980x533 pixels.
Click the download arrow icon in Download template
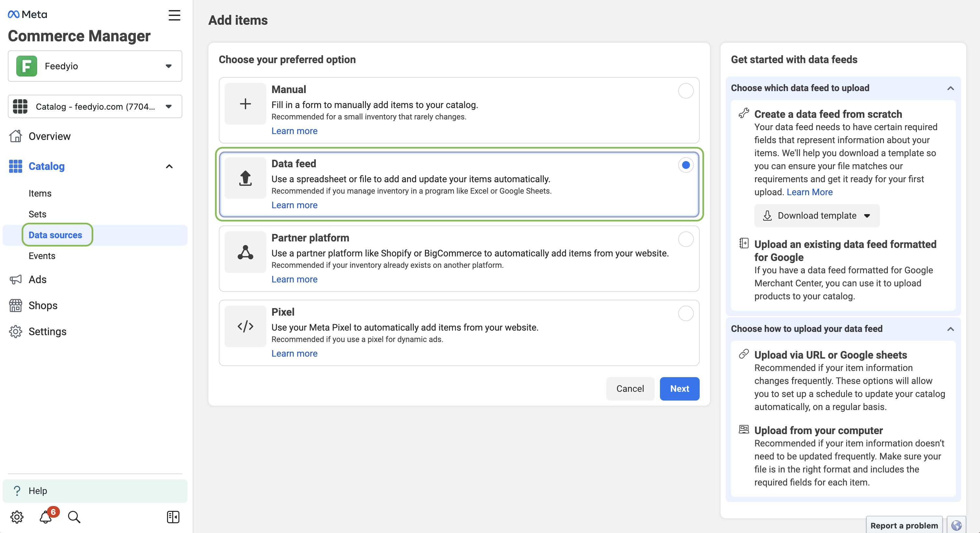pos(767,215)
